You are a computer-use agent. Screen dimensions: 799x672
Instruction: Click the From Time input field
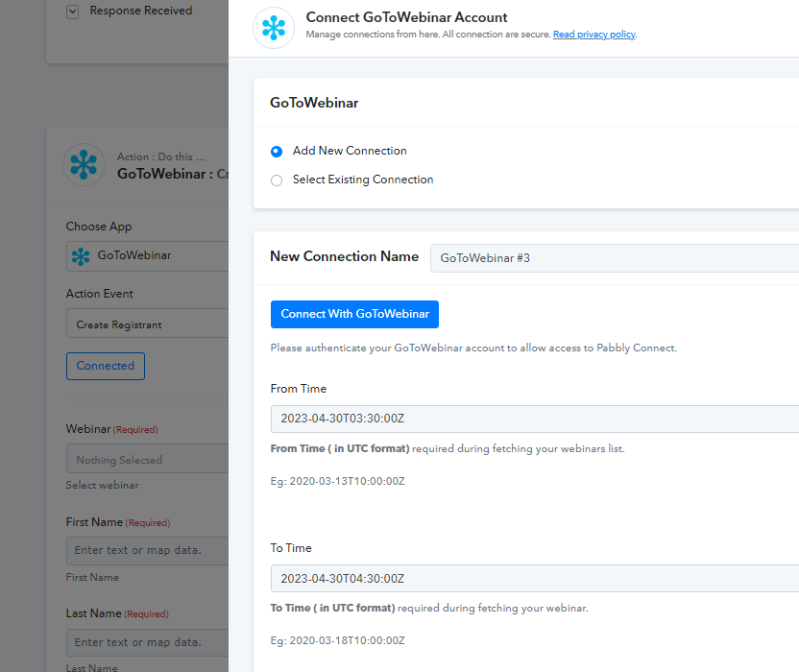tap(535, 419)
